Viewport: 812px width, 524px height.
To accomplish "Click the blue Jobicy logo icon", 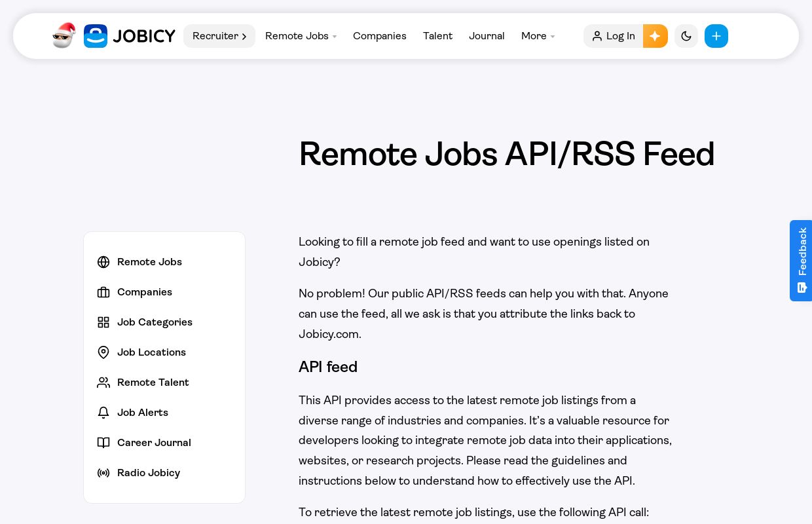I will tap(96, 36).
